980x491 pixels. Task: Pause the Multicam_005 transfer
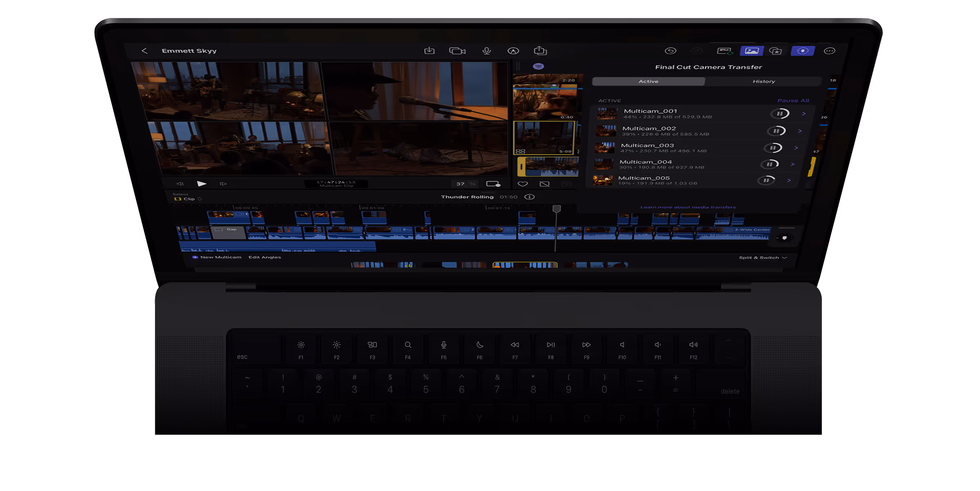pyautogui.click(x=766, y=180)
